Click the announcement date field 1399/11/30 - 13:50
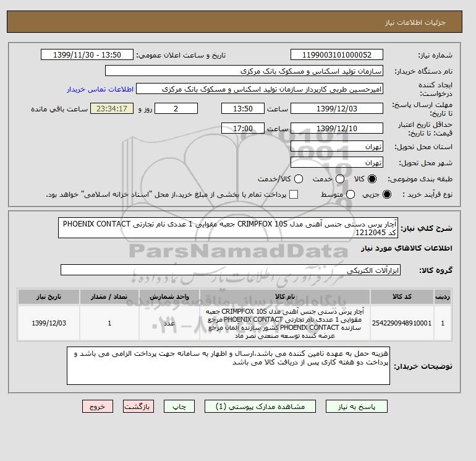Image resolution: width=476 pixels, height=461 pixels. [87, 54]
